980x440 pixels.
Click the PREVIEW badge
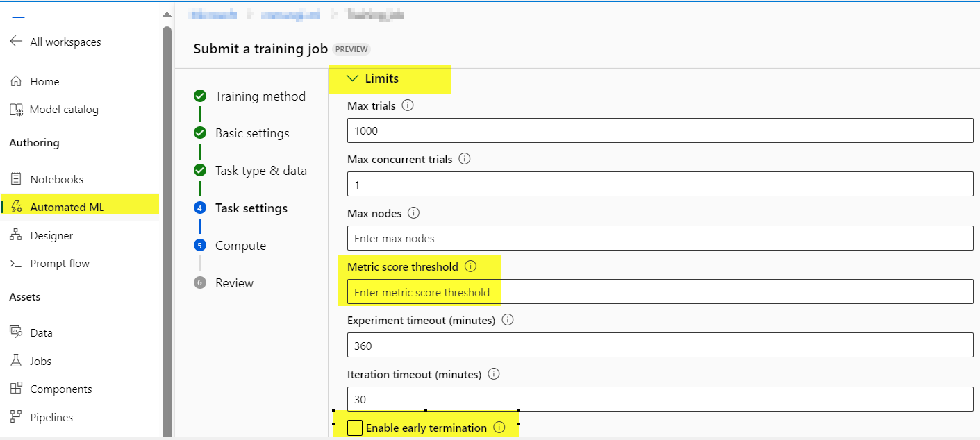pos(351,49)
